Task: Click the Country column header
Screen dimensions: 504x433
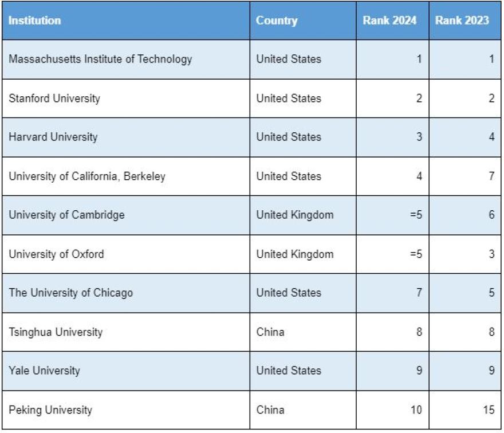Action: tap(277, 21)
